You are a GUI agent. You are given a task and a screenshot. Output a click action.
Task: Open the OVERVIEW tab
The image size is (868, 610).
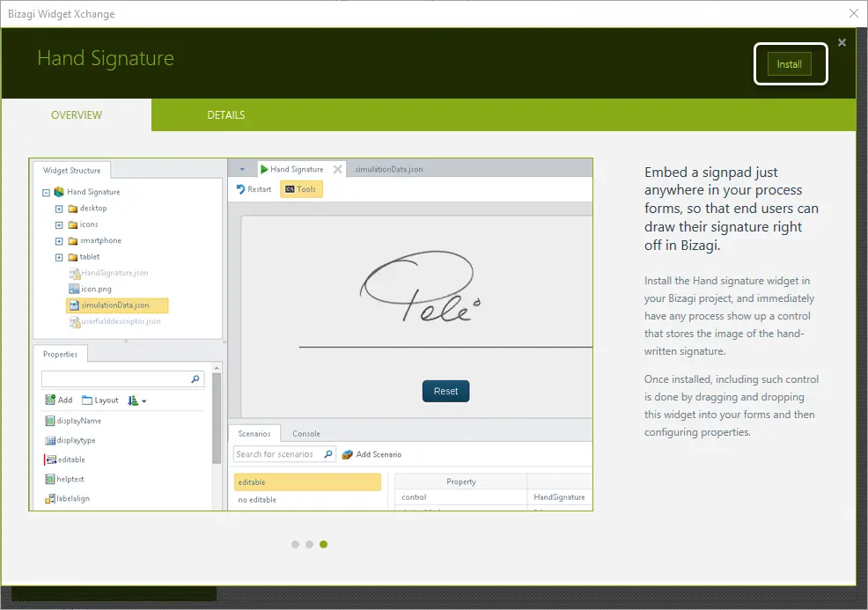(x=77, y=115)
